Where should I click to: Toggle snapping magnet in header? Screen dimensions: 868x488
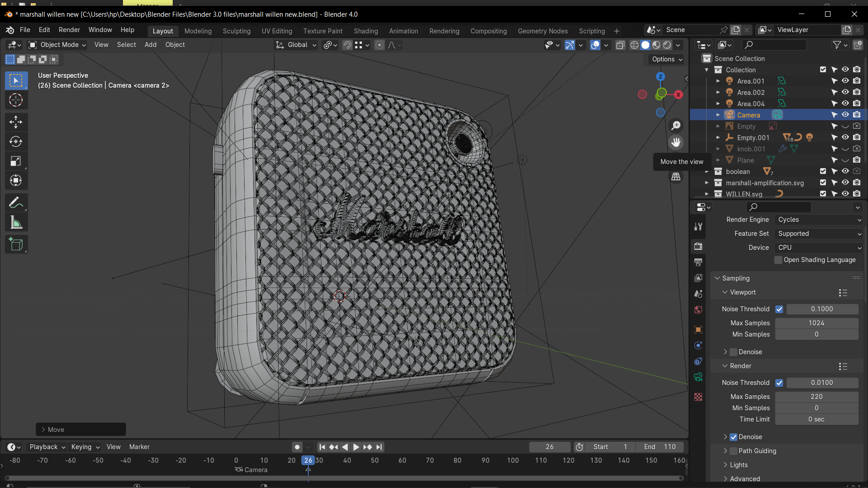[x=347, y=45]
